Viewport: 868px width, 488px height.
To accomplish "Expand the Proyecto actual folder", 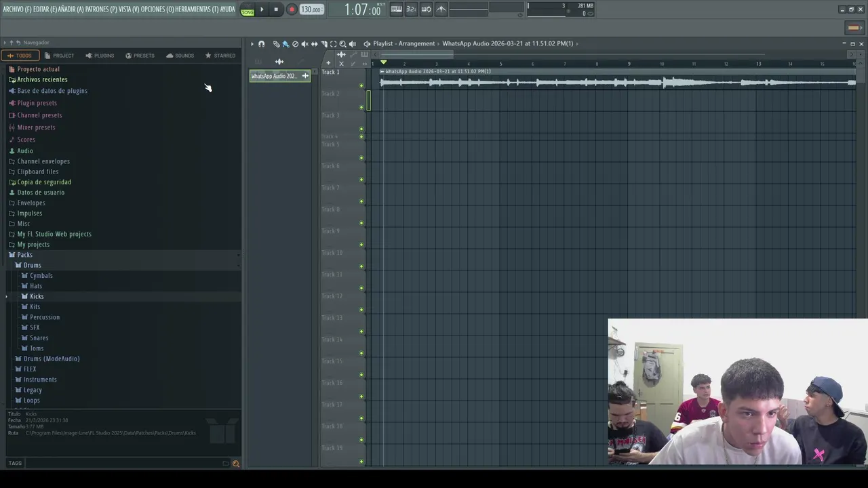I will (38, 69).
